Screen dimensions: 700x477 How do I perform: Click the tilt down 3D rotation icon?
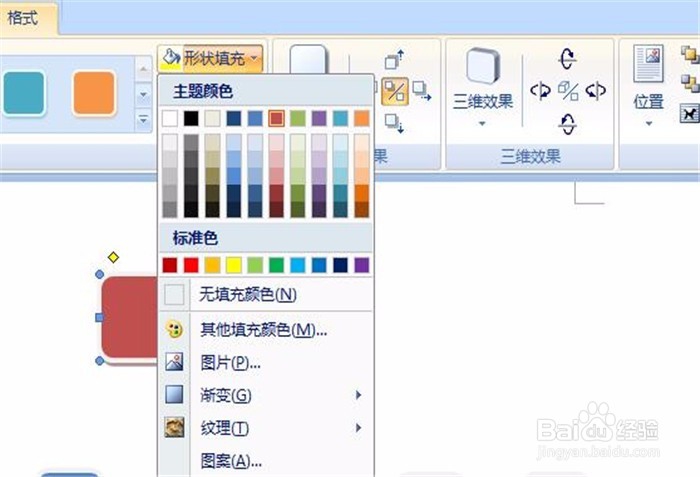coord(567,123)
